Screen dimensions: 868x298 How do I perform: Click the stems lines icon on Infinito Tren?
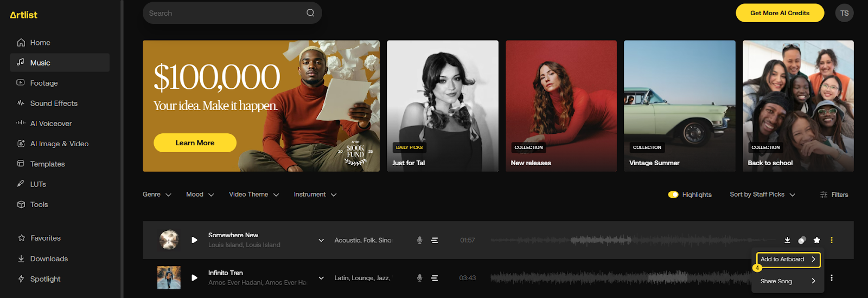pyautogui.click(x=435, y=278)
